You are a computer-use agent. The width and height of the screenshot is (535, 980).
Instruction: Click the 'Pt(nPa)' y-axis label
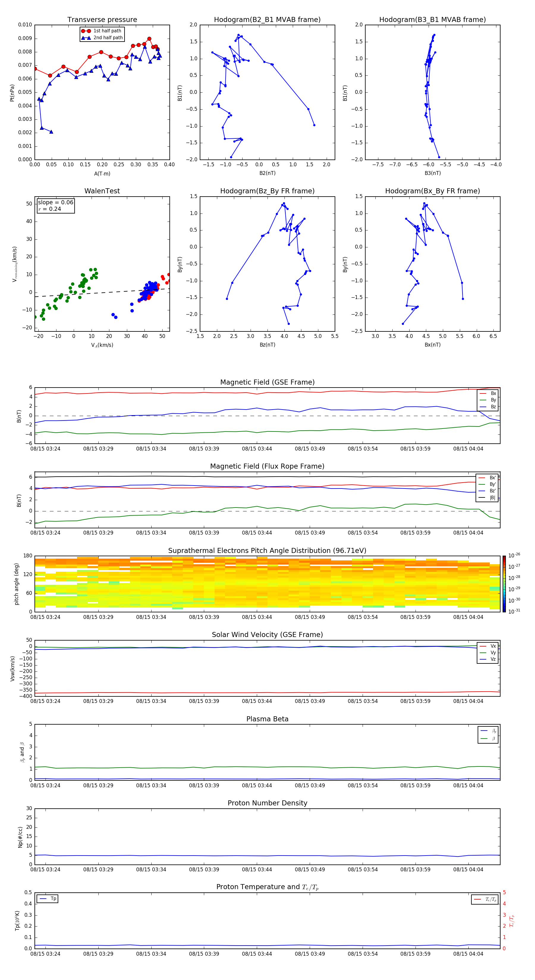[x=12, y=93]
